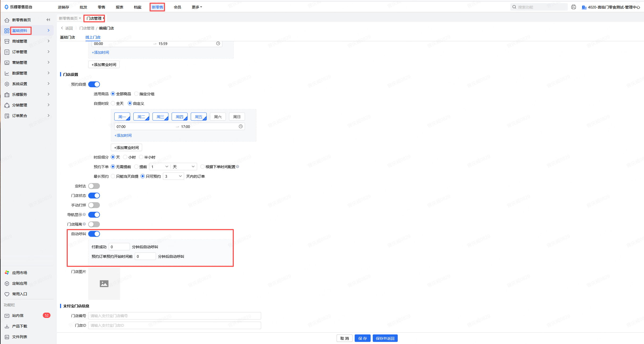The width and height of the screenshot is (644, 344).
Task: Click the +添加营业时间 button under 自提时段
Action: (126, 148)
